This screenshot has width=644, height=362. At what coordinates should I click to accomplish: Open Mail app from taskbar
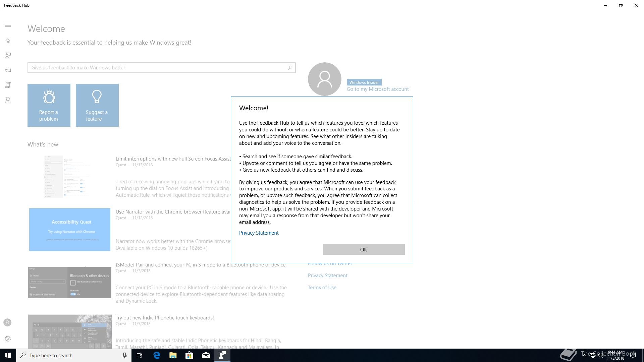click(206, 355)
